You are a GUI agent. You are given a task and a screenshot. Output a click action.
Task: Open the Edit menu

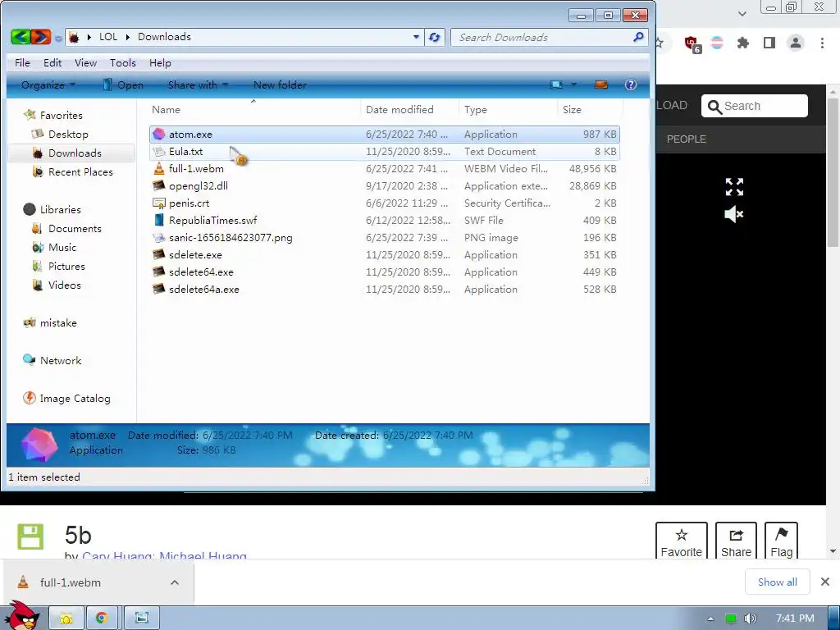click(x=52, y=62)
